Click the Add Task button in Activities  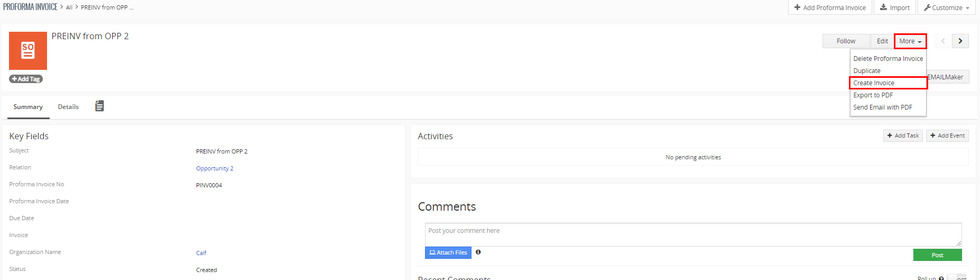(x=902, y=136)
